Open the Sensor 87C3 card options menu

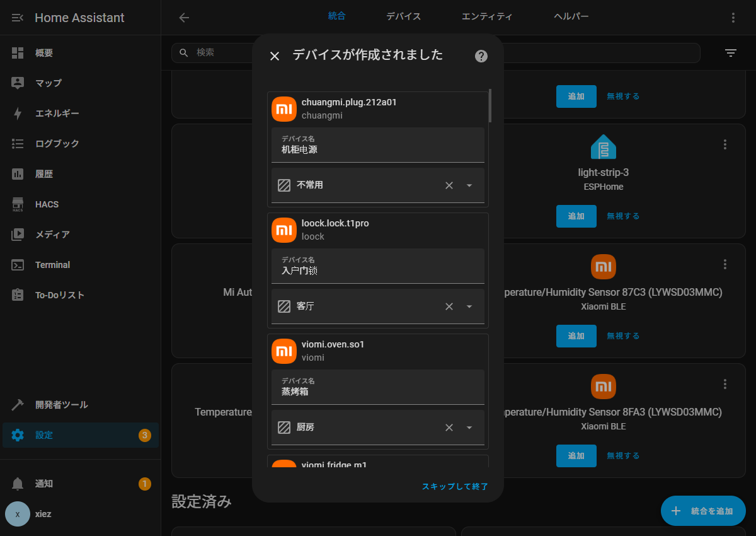725,264
